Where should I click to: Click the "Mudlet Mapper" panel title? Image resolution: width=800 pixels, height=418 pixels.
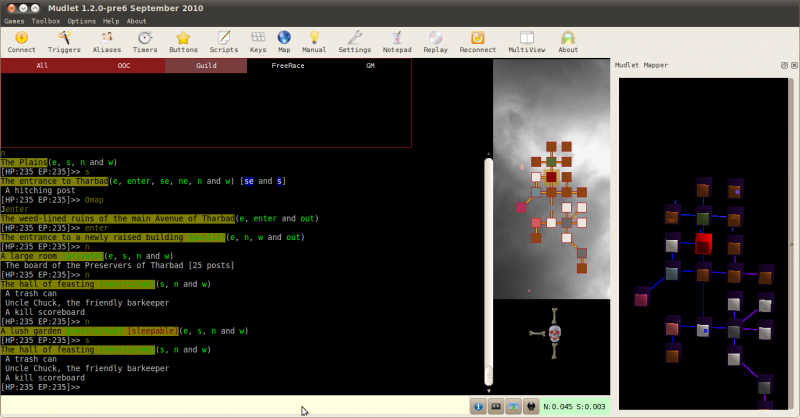[641, 65]
